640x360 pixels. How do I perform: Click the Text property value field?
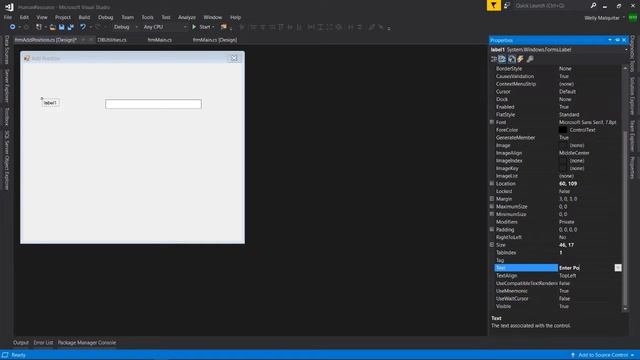click(586, 268)
